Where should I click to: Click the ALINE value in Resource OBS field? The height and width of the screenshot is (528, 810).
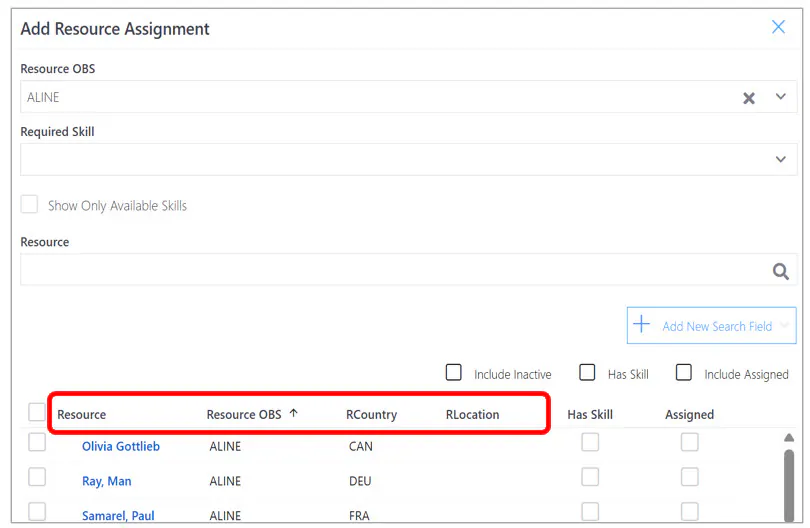tap(43, 97)
